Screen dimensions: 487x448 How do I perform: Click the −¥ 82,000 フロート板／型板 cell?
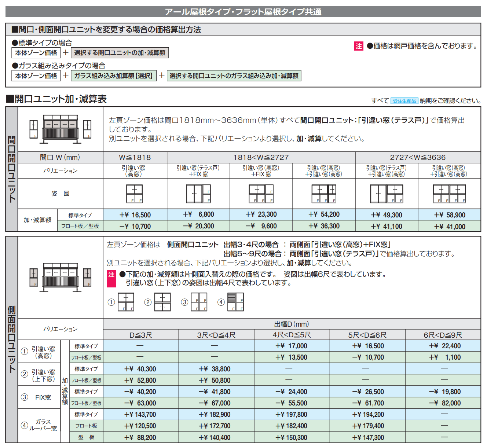(x=444, y=403)
